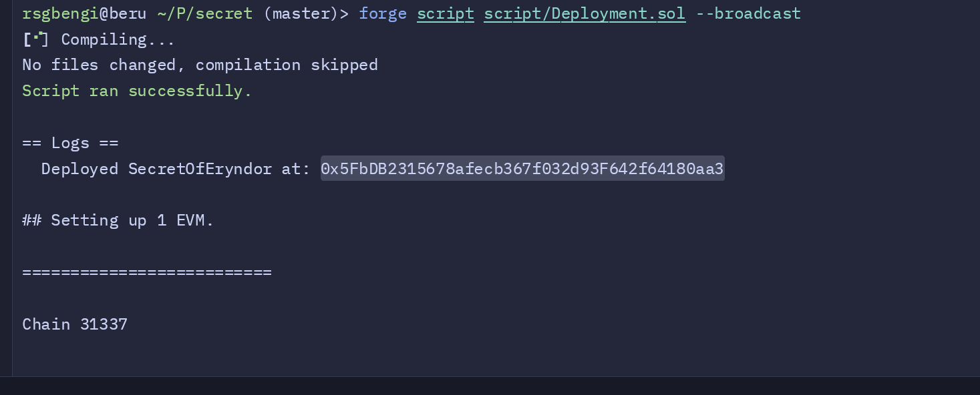This screenshot has height=395, width=980.
Task: Click the '== Logs ==' header
Action: click(70, 143)
